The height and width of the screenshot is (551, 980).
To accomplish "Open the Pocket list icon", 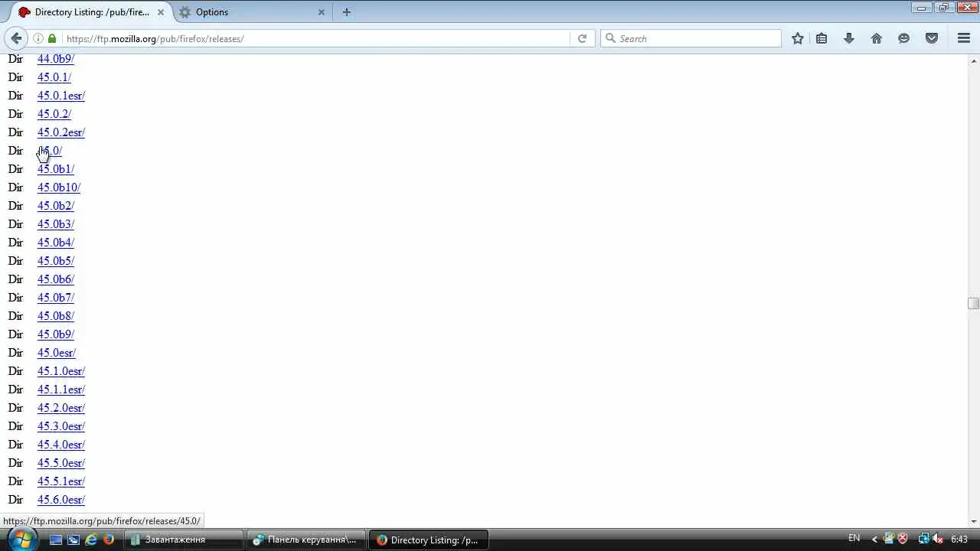I will point(932,38).
